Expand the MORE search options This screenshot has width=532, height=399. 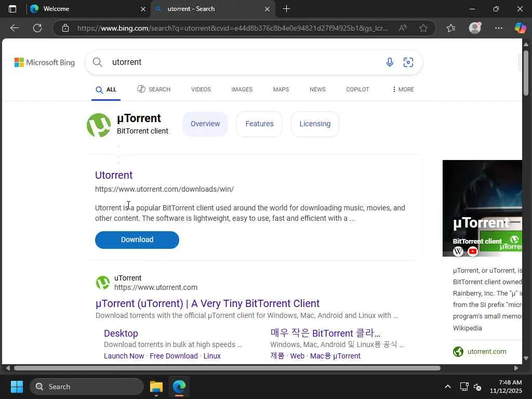click(403, 89)
